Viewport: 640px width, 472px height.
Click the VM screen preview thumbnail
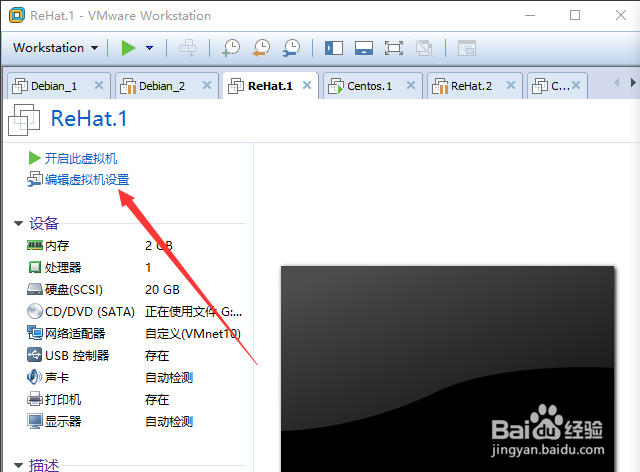click(447, 369)
